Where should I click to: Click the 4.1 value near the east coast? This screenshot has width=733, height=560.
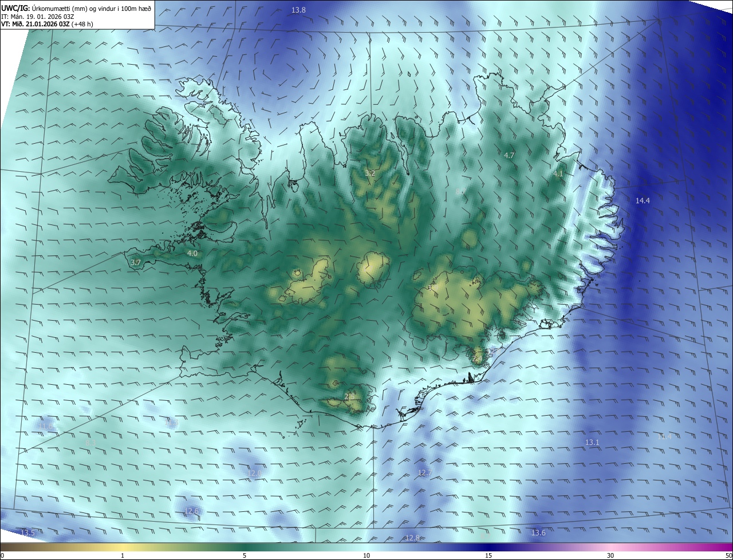pyautogui.click(x=558, y=173)
